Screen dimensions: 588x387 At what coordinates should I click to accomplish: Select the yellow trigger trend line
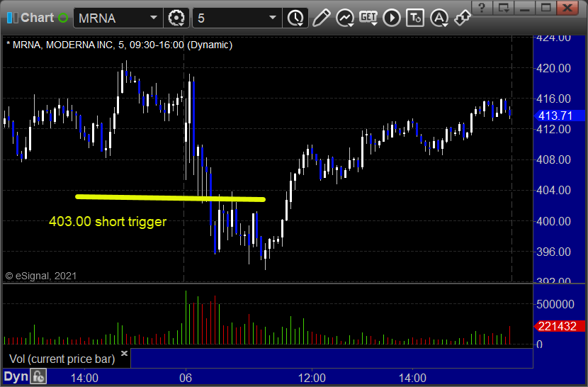(170, 198)
